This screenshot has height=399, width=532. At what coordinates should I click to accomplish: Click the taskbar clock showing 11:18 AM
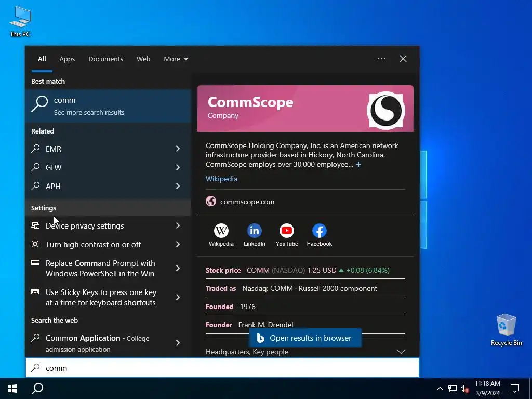click(x=487, y=389)
